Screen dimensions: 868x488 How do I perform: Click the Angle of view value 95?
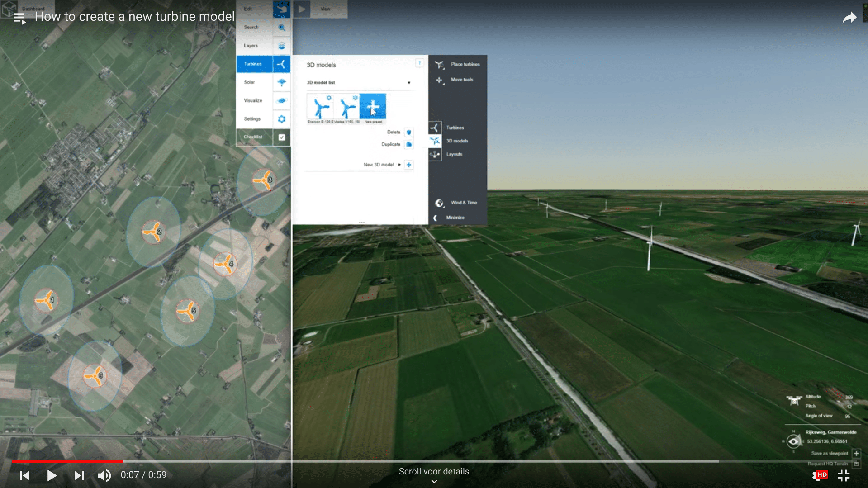[x=848, y=417]
